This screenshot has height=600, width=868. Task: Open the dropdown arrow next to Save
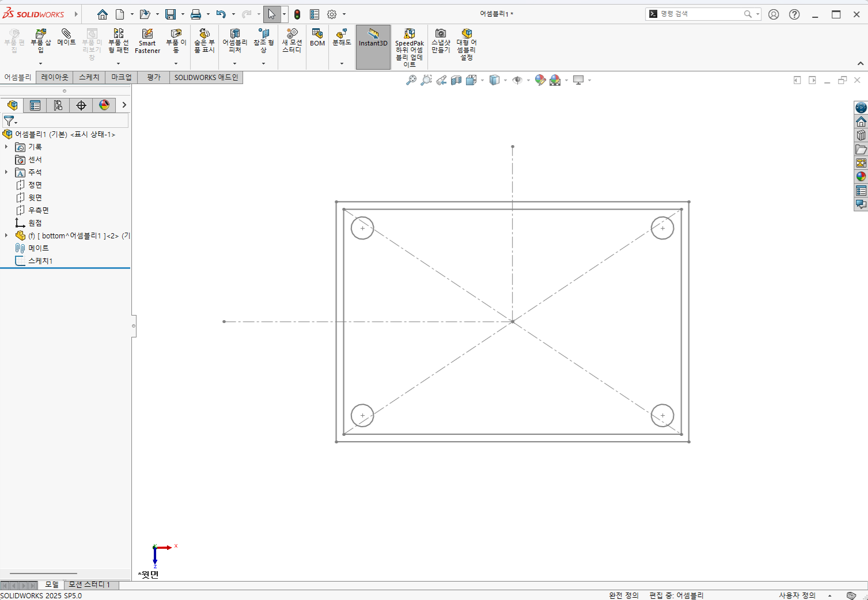point(183,14)
